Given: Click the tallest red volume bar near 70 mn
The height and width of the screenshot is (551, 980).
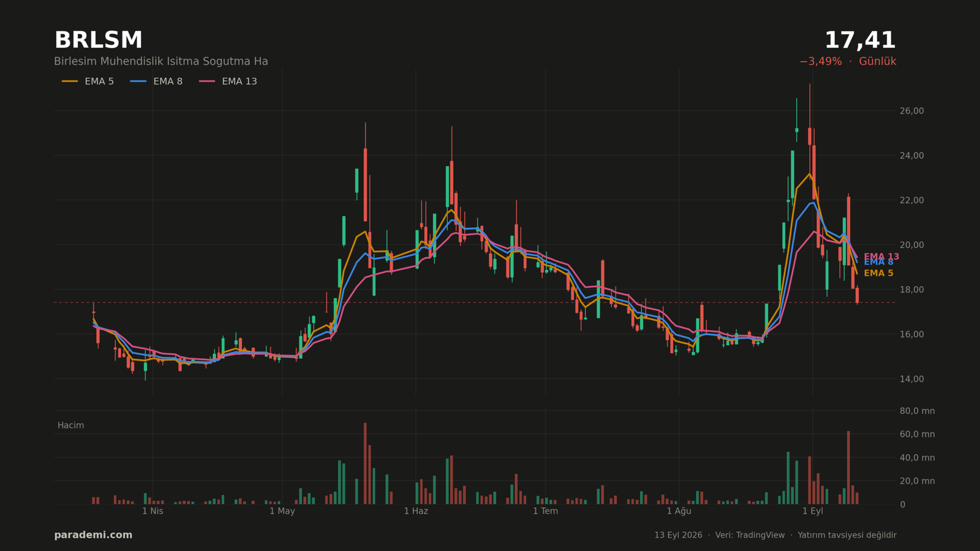Looking at the screenshot, I should click(365, 463).
